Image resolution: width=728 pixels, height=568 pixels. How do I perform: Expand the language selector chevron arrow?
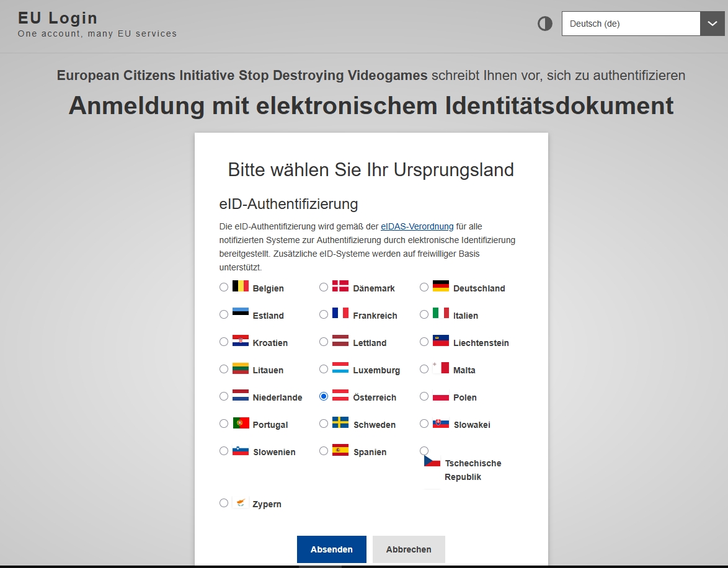tap(712, 24)
